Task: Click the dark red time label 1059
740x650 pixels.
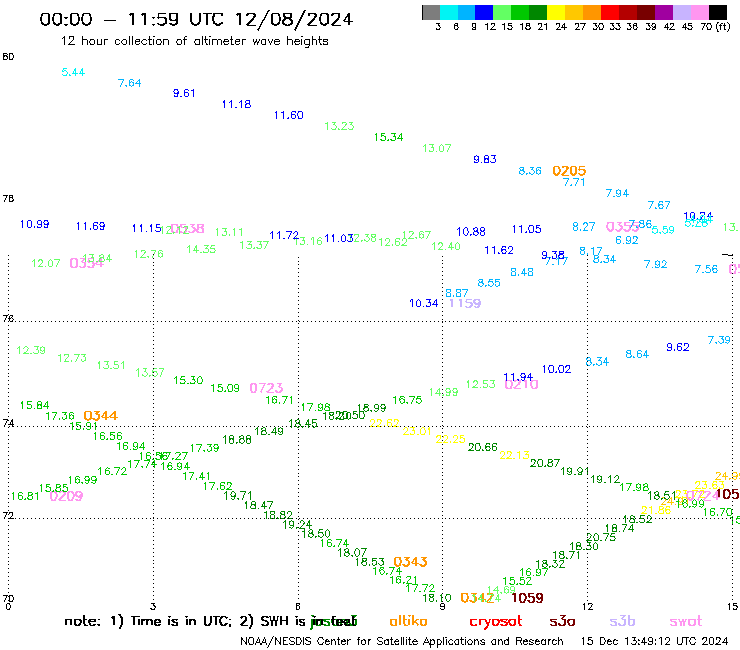Action: tap(527, 598)
